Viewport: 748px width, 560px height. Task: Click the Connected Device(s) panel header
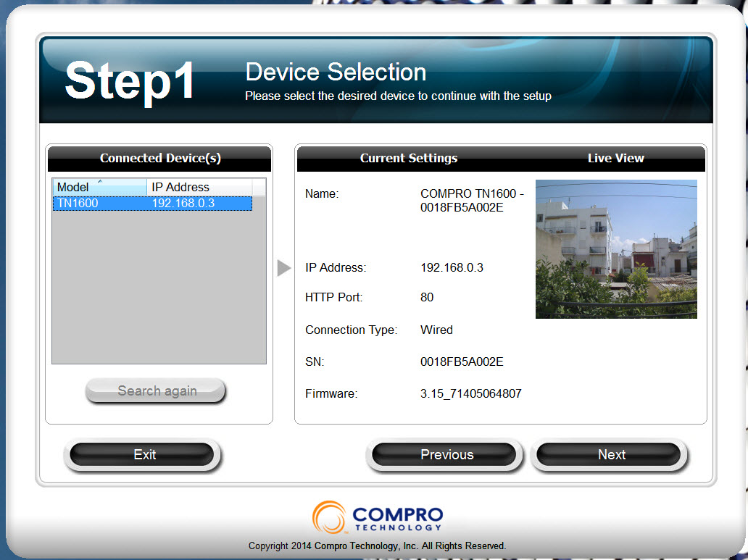(159, 158)
